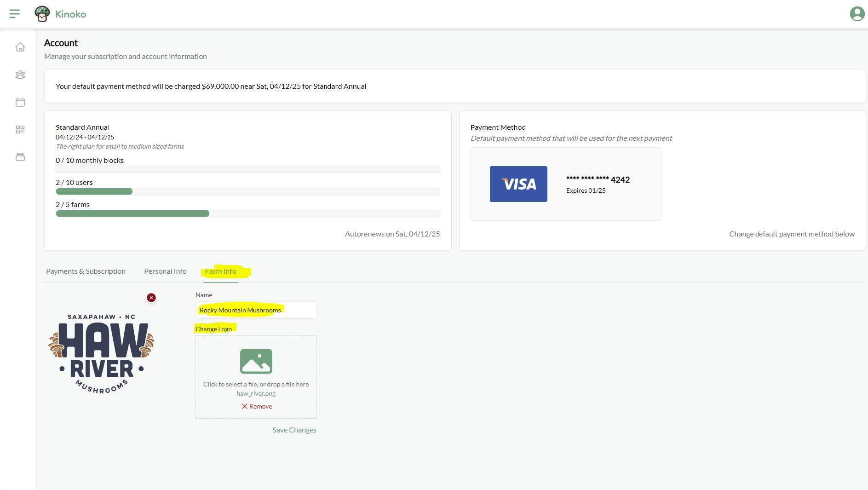
Task: Click the Kinoko mushroom logo
Action: tap(43, 13)
